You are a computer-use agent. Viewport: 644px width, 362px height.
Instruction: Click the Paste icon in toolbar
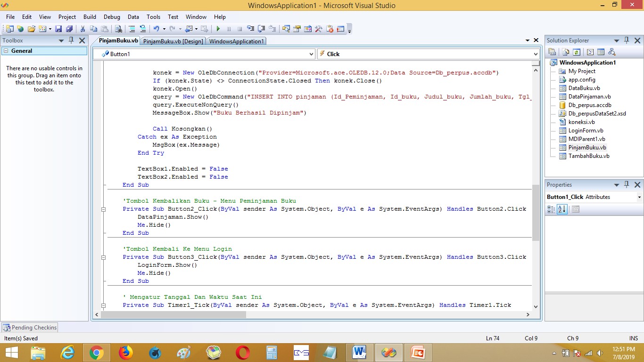pyautogui.click(x=105, y=29)
